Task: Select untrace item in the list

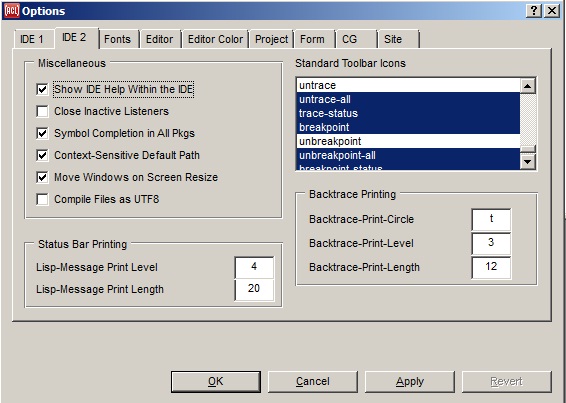Action: [x=408, y=85]
